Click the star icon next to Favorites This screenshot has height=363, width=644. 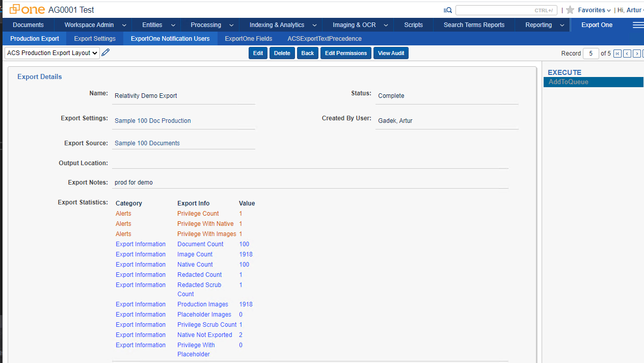571,10
